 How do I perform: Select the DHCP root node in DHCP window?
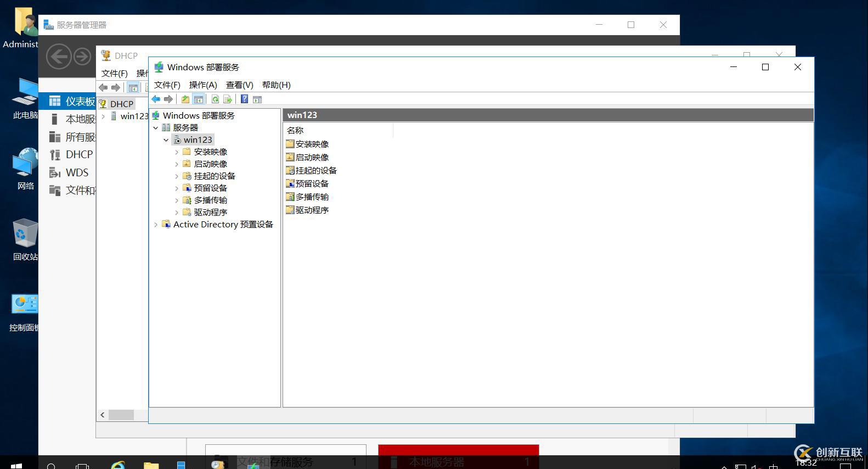121,104
